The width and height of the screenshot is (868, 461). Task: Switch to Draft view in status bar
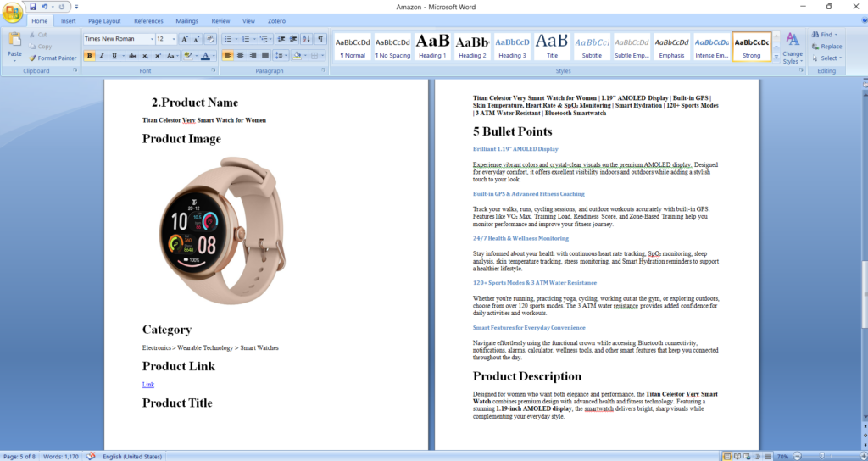click(767, 457)
